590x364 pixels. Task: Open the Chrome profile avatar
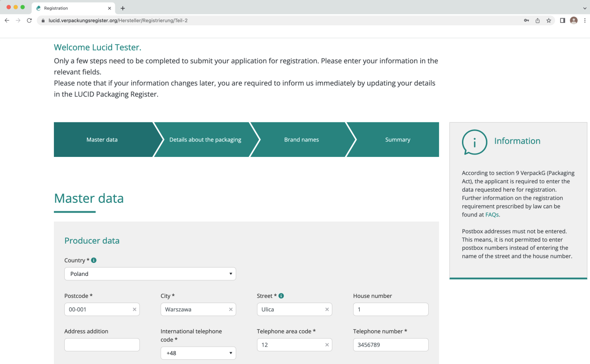574,21
